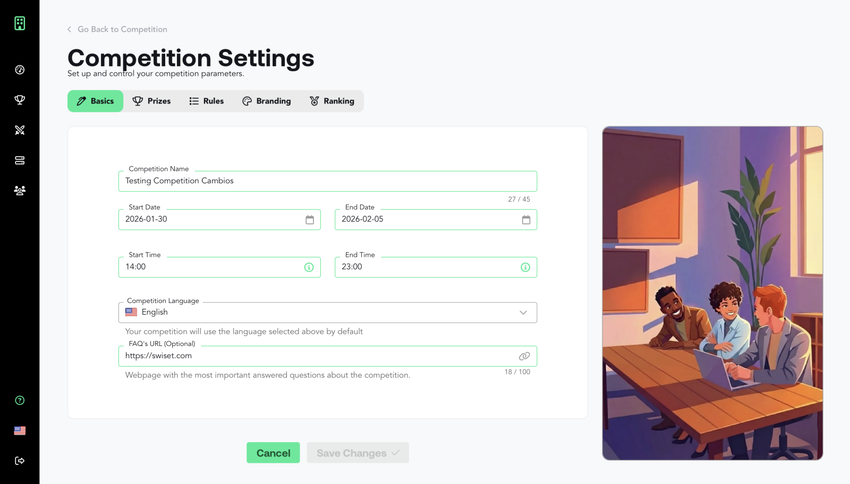Image resolution: width=850 pixels, height=484 pixels.
Task: Click the crossed swords sidebar icon
Action: (x=20, y=130)
